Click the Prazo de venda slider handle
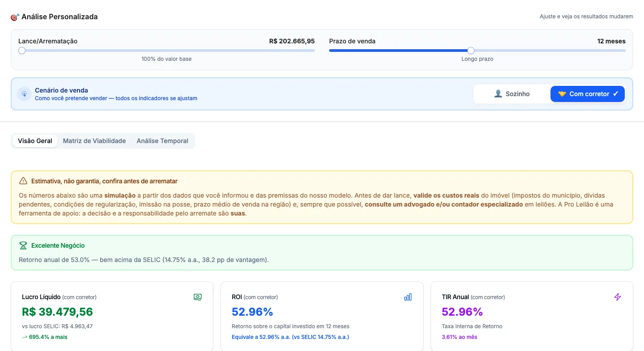Screen dimensions: 644x351 point(471,51)
